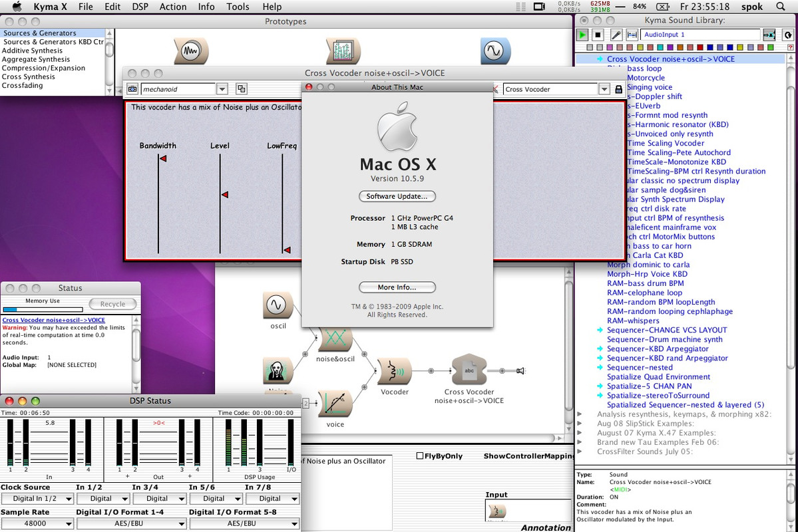Click the green play button in Sound Library

point(582,35)
